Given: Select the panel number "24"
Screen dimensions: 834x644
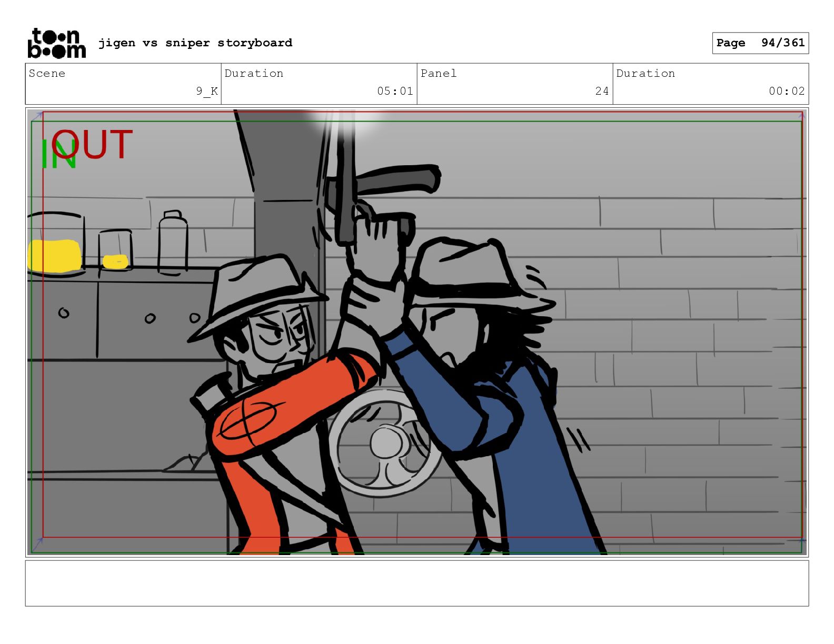Looking at the screenshot, I should tap(602, 91).
